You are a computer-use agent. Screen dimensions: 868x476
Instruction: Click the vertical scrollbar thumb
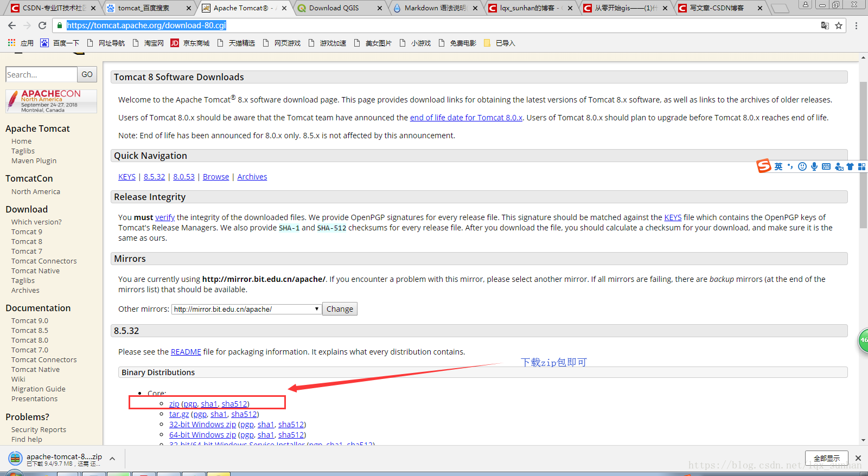pos(863,155)
